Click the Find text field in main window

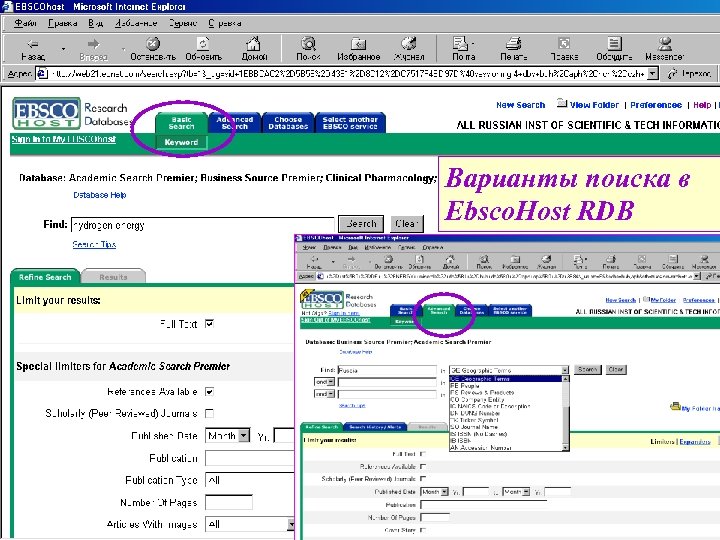point(202,225)
